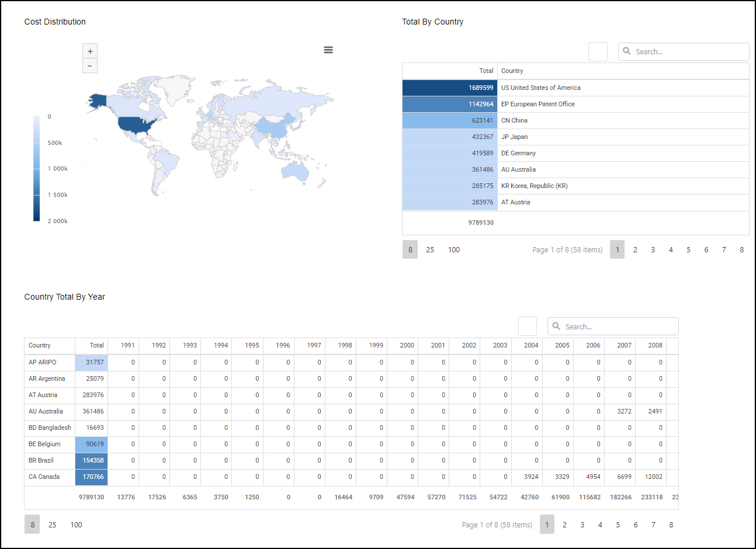
Task: Click the blank square button beside Total By Country search
Action: point(598,52)
